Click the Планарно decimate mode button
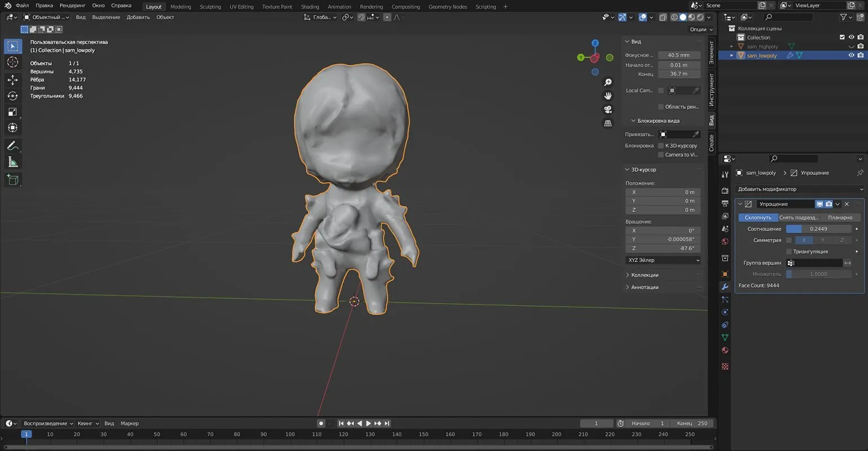 [840, 218]
